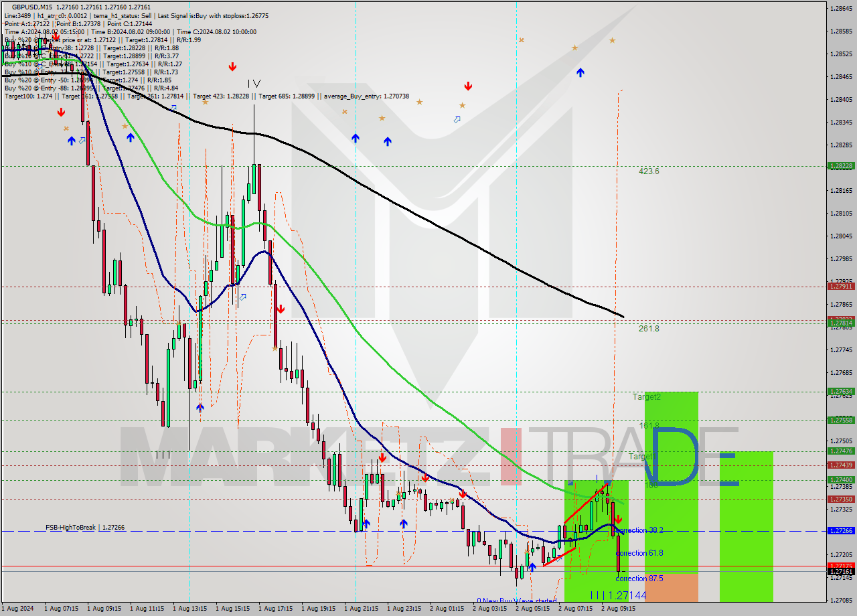Click the 1.28405 price axis value
The width and height of the screenshot is (857, 616).
click(841, 99)
